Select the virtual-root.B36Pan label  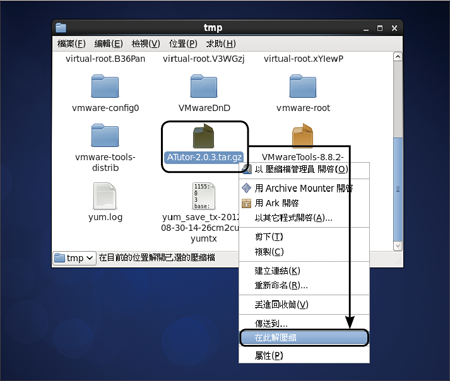[x=105, y=59]
